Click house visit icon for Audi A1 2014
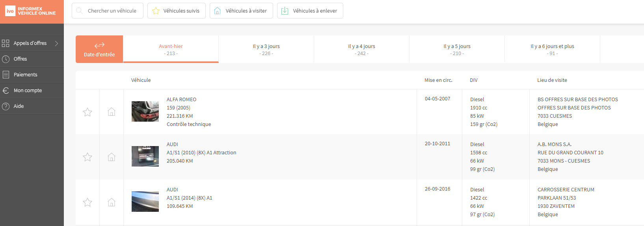 112,202
